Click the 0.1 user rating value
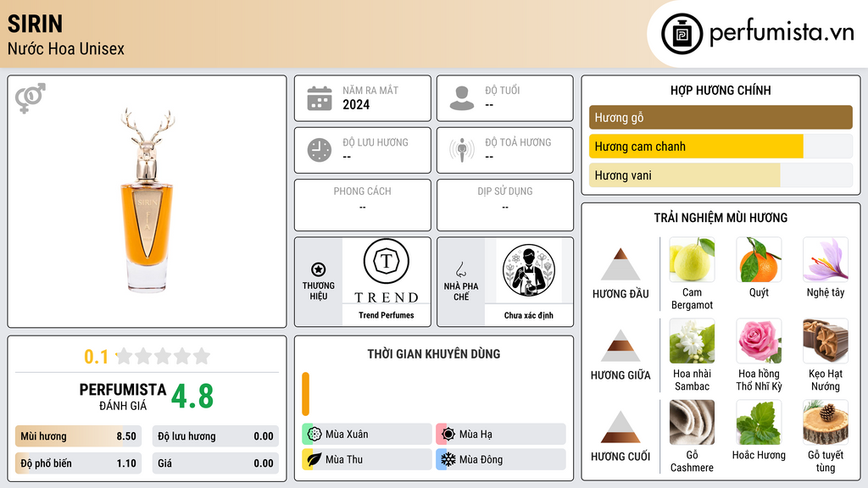The height and width of the screenshot is (488, 868). click(96, 357)
